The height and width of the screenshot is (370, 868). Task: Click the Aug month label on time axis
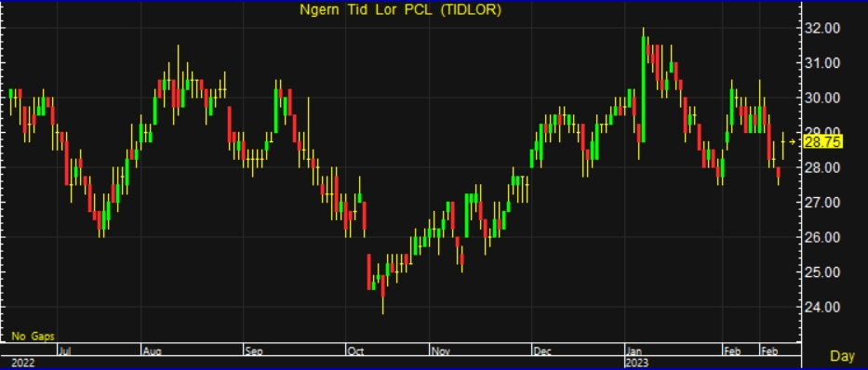pos(152,351)
